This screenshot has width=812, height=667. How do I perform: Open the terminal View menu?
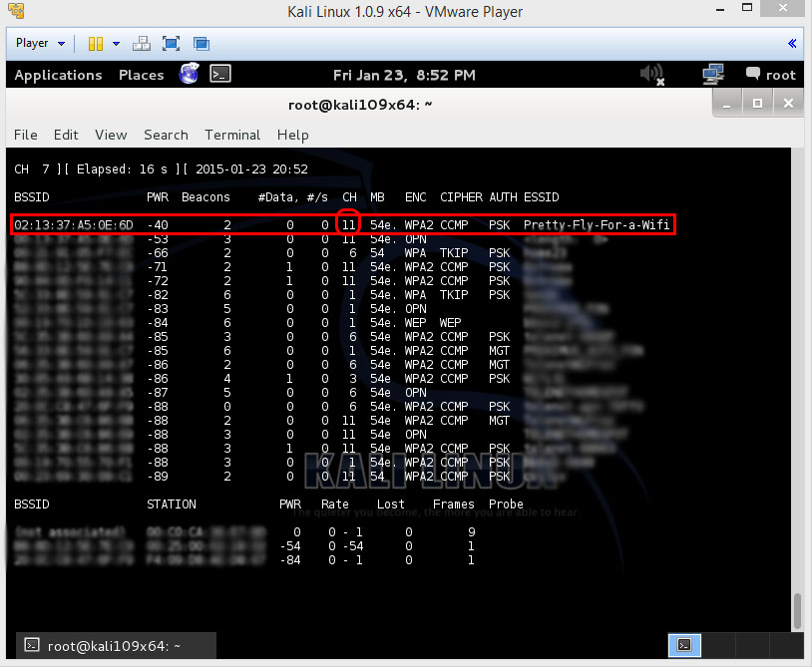click(x=111, y=135)
